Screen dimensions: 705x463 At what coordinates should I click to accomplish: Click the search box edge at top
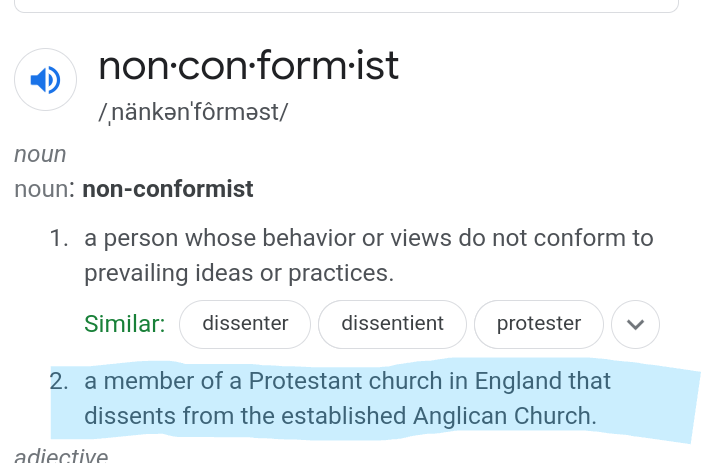point(346,6)
